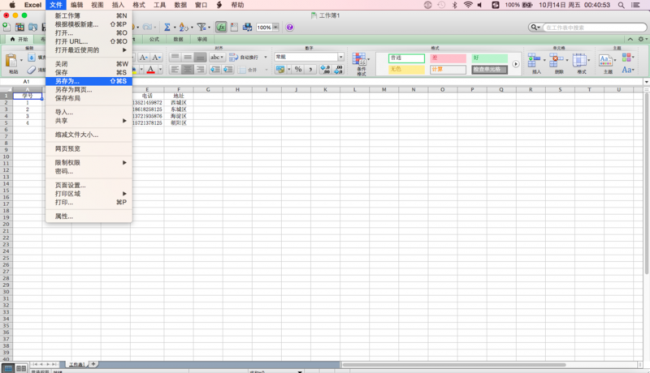650x373 pixels.
Task: Toggle top vertical alignment
Action: (x=175, y=57)
